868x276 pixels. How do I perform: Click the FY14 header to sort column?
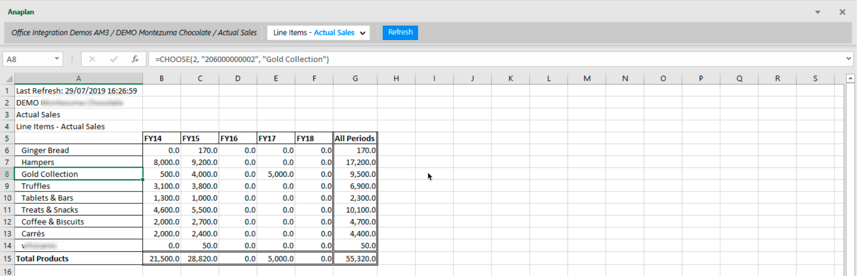[x=161, y=138]
